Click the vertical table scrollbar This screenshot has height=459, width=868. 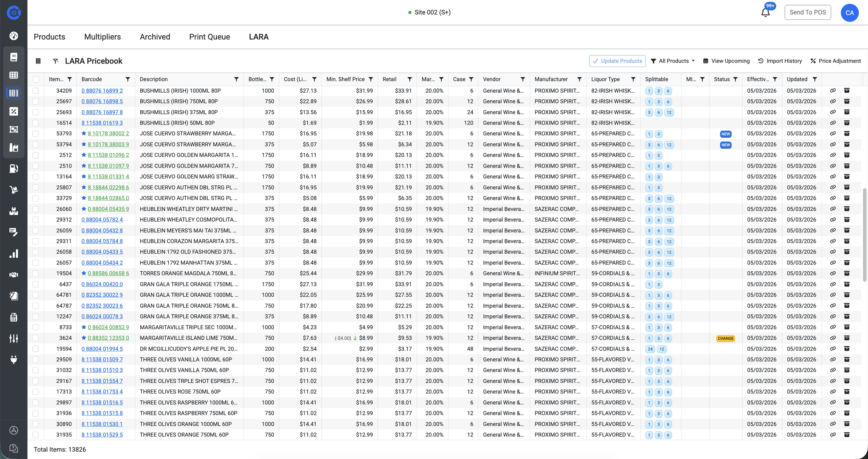tap(864, 235)
